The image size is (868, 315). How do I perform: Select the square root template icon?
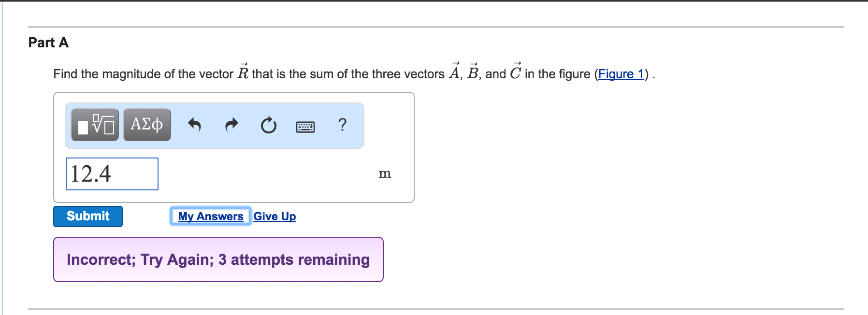pos(95,126)
